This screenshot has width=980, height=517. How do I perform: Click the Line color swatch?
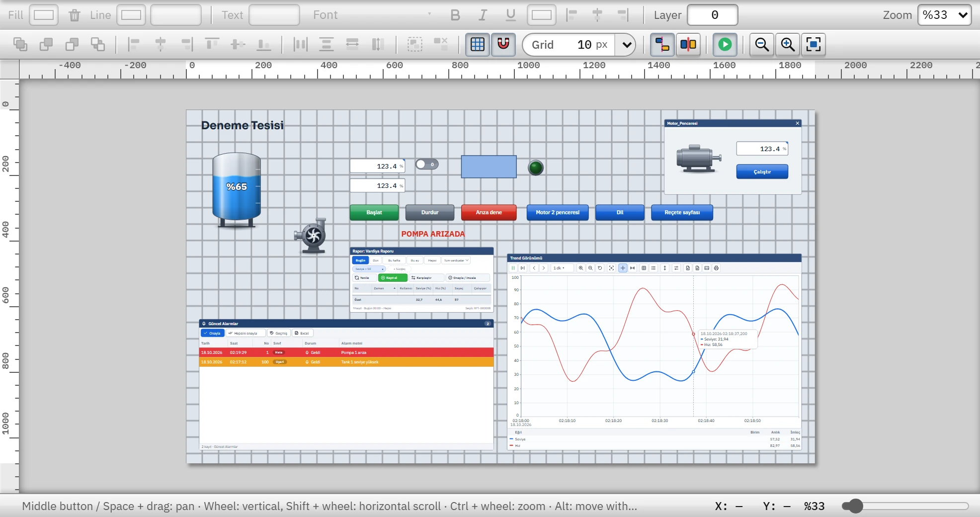(x=131, y=15)
